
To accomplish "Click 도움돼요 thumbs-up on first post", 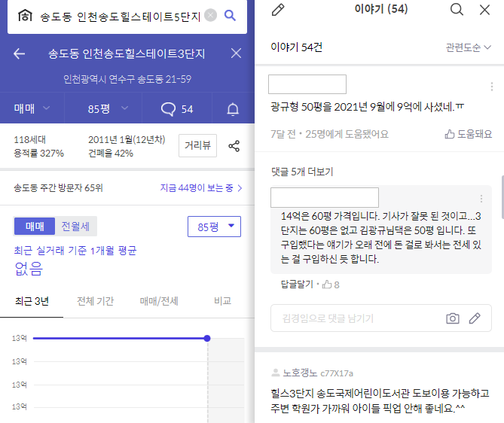I will 468,134.
